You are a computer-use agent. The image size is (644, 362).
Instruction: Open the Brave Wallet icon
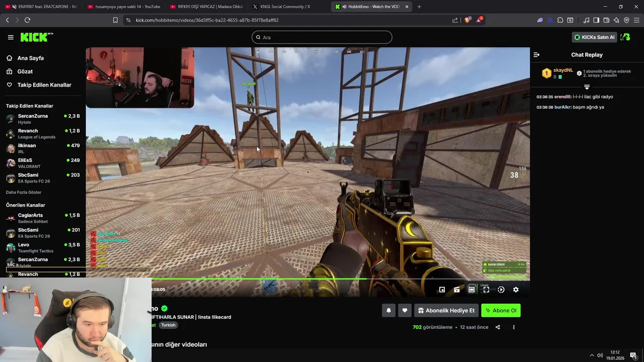(606, 20)
